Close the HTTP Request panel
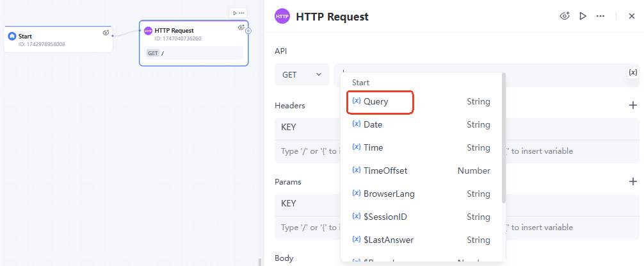The image size is (644, 266). coord(632,17)
